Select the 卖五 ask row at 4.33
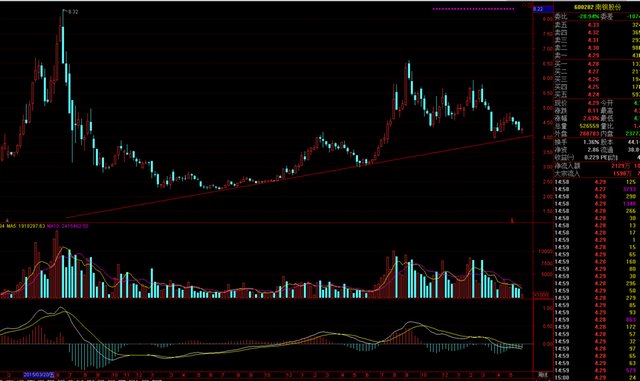Viewport: 640px width, 381px height. 597,25
